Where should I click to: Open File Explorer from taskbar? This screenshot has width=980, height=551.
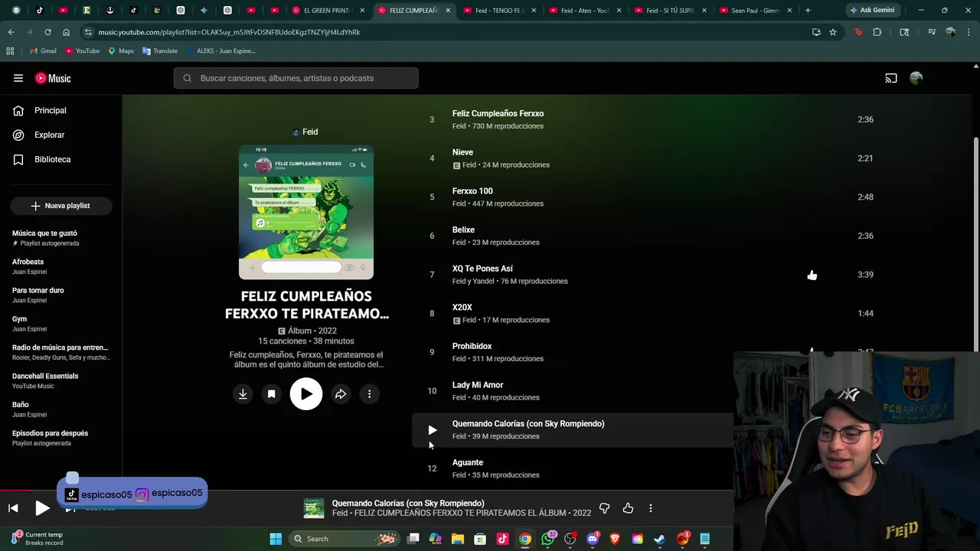[x=458, y=539]
